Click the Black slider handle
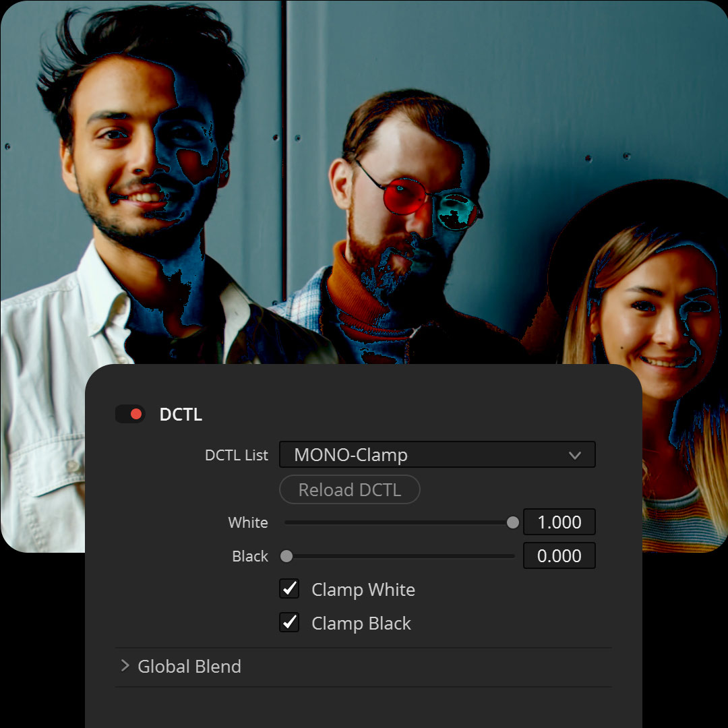This screenshot has width=728, height=728. coord(286,556)
